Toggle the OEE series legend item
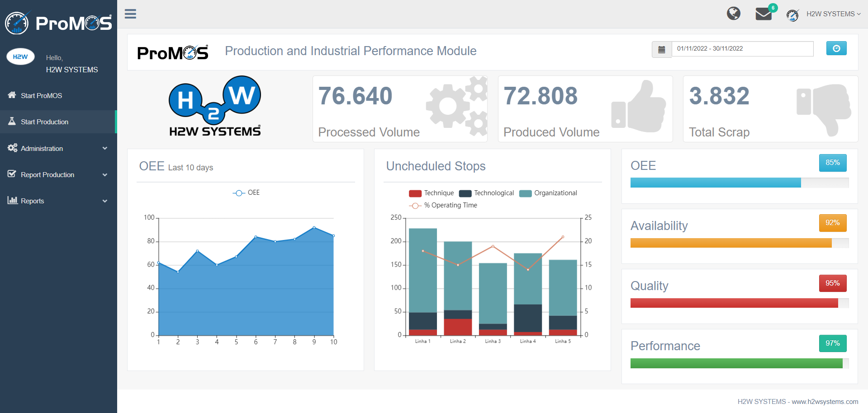Screen dimensions: 868x413 (x=246, y=193)
